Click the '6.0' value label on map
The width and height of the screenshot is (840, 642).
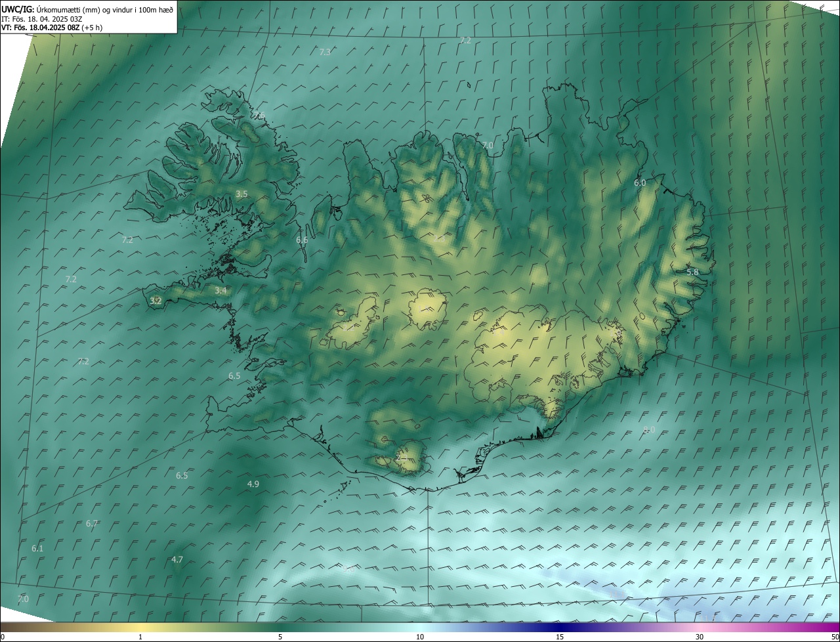coord(640,182)
